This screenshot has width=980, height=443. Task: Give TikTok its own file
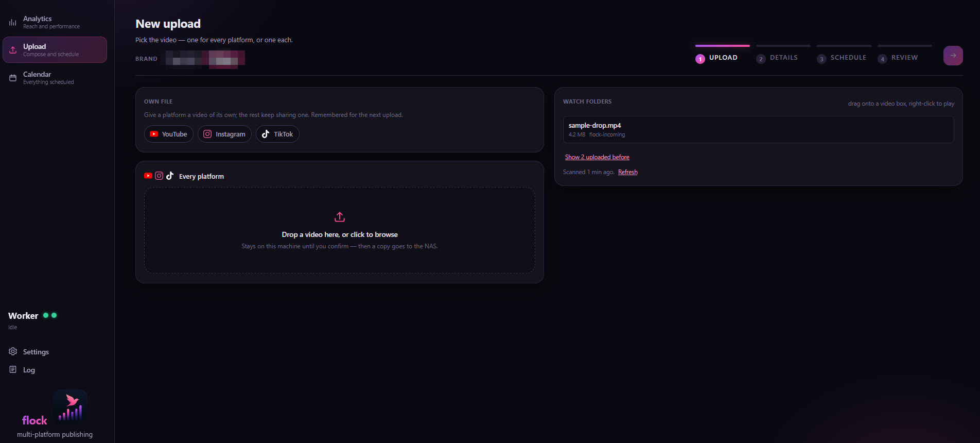pyautogui.click(x=277, y=134)
